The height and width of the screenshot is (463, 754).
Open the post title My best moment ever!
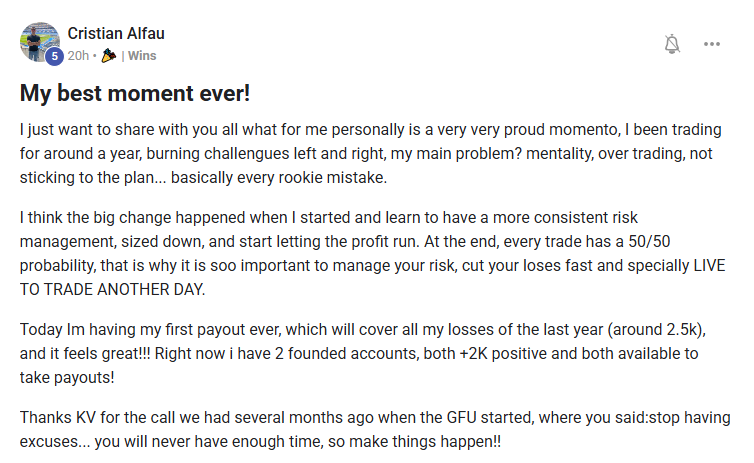click(x=135, y=93)
